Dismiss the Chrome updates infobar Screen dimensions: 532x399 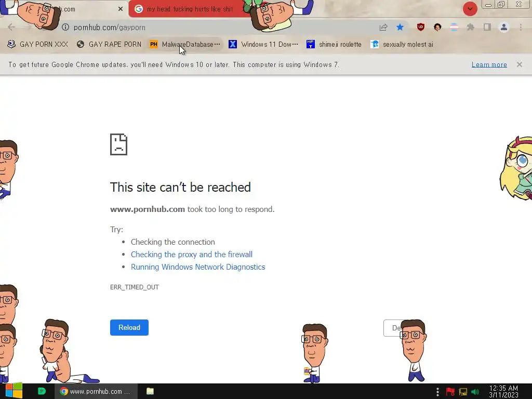[x=519, y=64]
